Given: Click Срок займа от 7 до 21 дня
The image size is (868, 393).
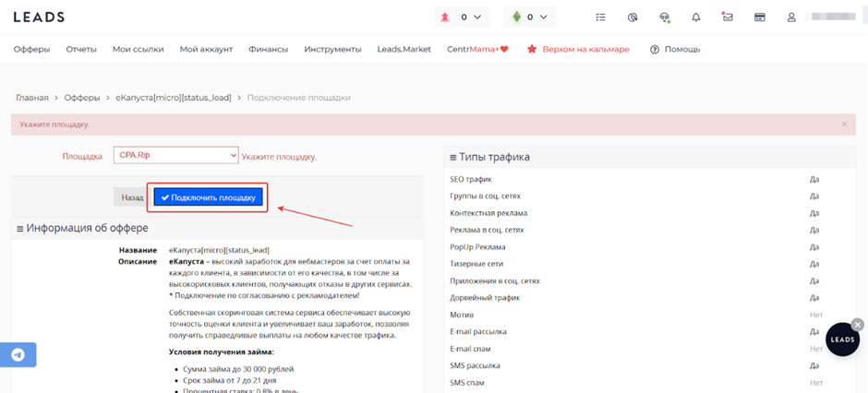Looking at the screenshot, I should coord(229,380).
